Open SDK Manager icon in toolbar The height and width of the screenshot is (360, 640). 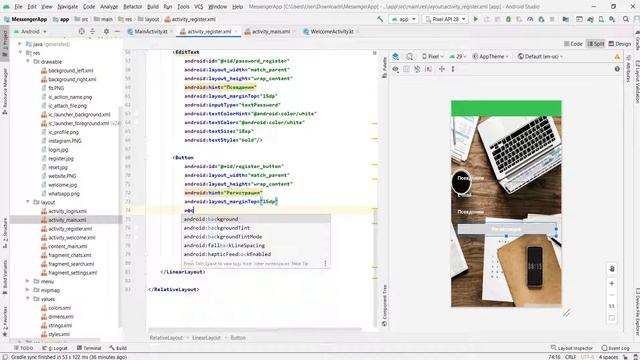(612, 19)
